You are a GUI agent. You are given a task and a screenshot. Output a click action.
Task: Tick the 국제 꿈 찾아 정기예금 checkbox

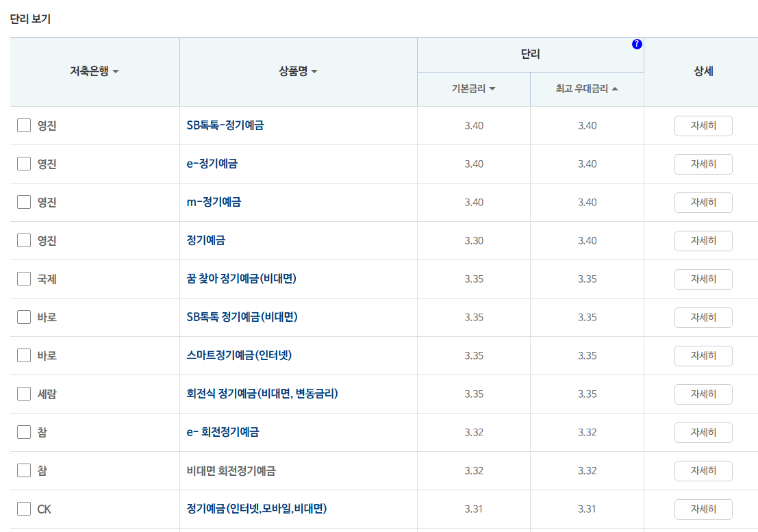24,279
